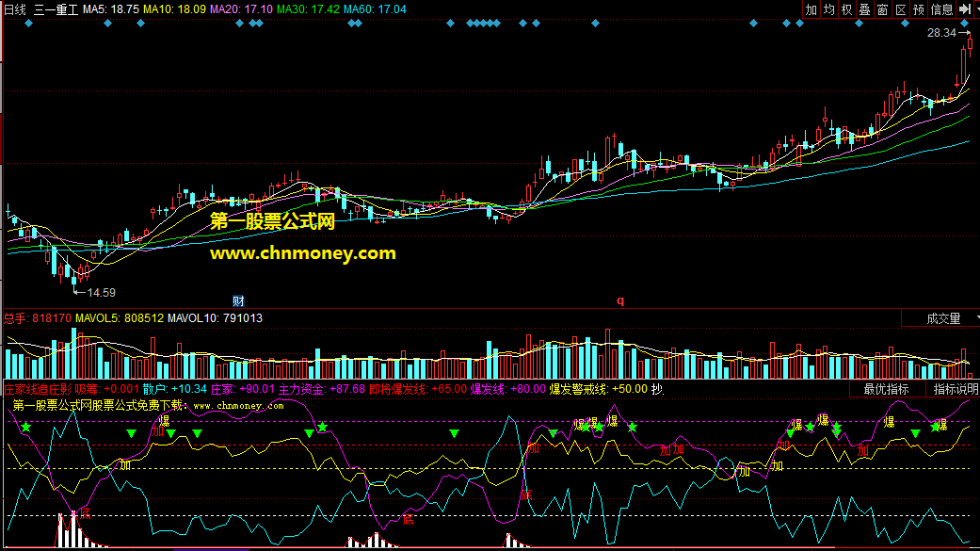The image size is (980, 551).
Task: Click the 总手: 818170 volume readout
Action: click(38, 318)
